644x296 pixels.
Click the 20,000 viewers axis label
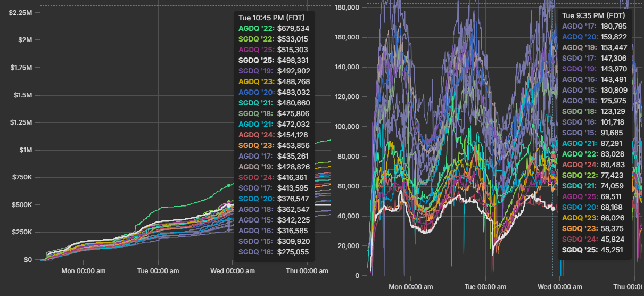350,246
